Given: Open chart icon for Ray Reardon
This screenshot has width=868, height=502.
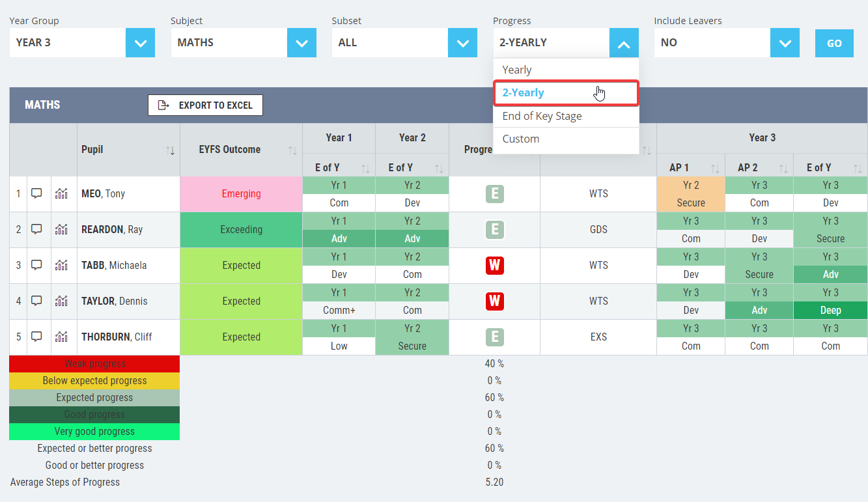Looking at the screenshot, I should pyautogui.click(x=62, y=229).
